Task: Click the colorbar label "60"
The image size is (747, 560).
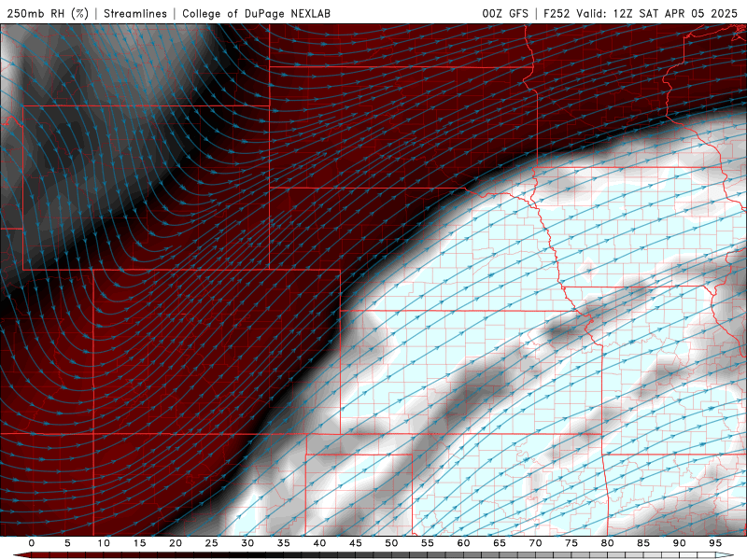Action: [463, 543]
